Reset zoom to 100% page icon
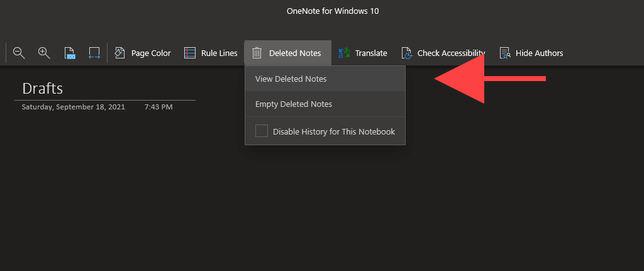The height and width of the screenshot is (271, 644). pos(69,53)
